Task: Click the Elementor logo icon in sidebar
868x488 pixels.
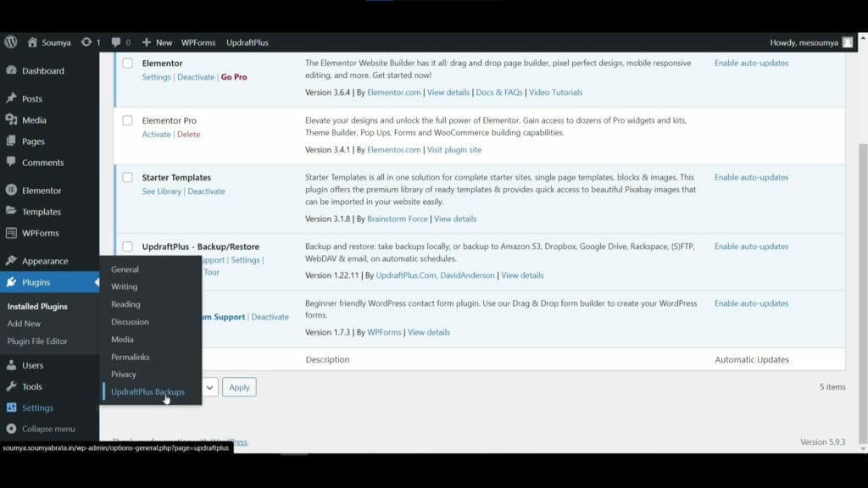Action: tap(11, 190)
